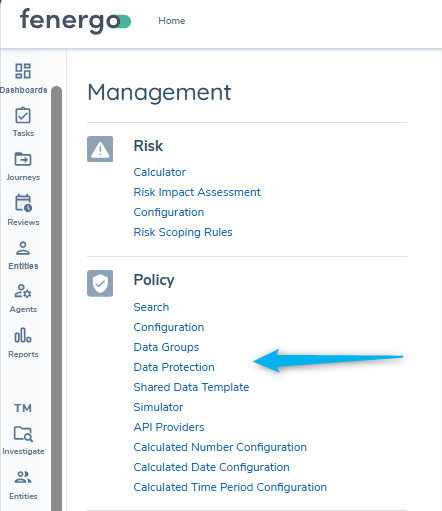The width and height of the screenshot is (442, 511).
Task: Open Risk Scoping Rules
Action: coord(183,232)
